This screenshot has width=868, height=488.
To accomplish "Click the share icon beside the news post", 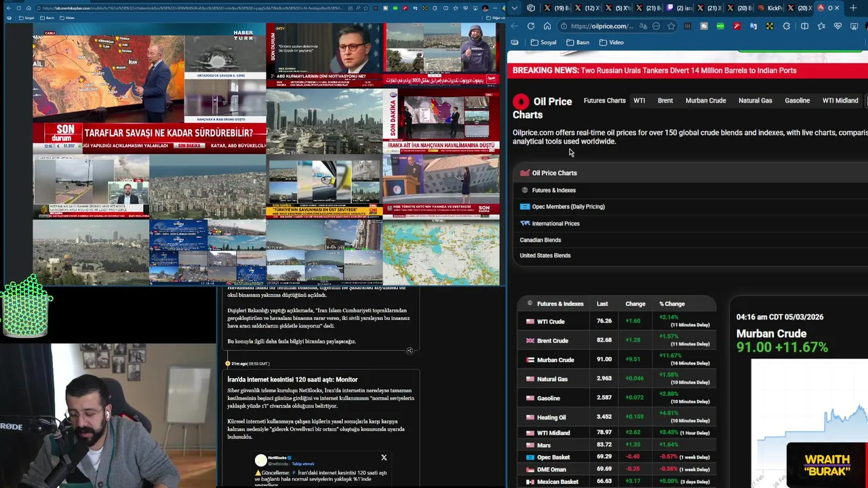I will click(x=410, y=350).
